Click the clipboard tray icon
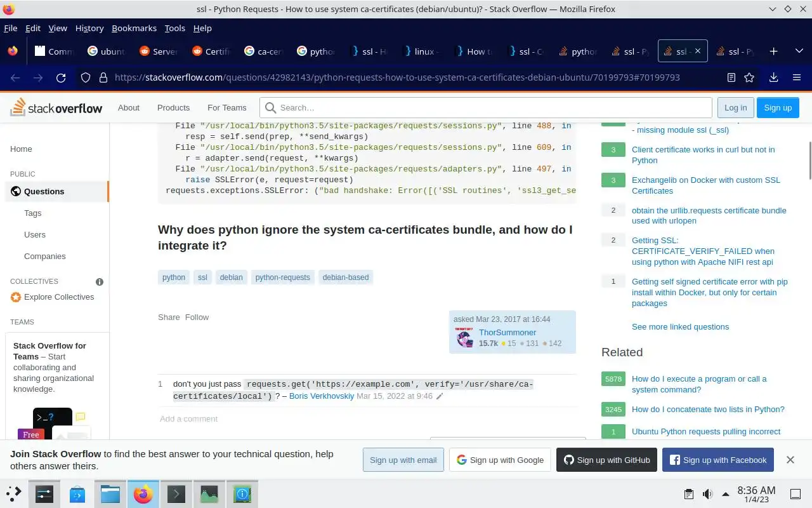 (x=689, y=494)
